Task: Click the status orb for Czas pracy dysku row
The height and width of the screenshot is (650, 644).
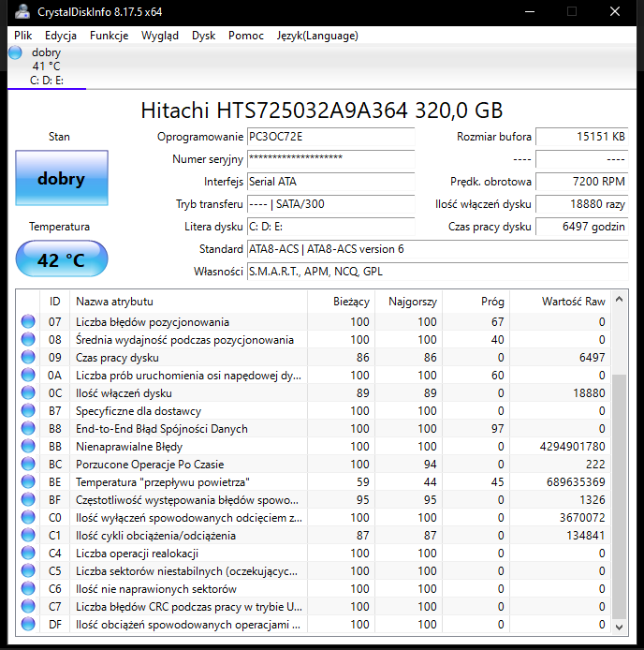Action: (28, 357)
